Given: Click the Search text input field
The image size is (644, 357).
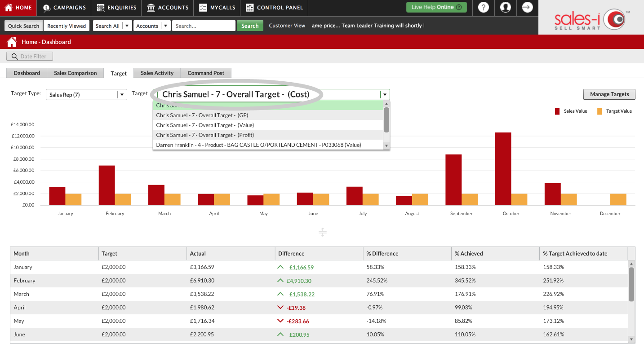Looking at the screenshot, I should click(204, 26).
